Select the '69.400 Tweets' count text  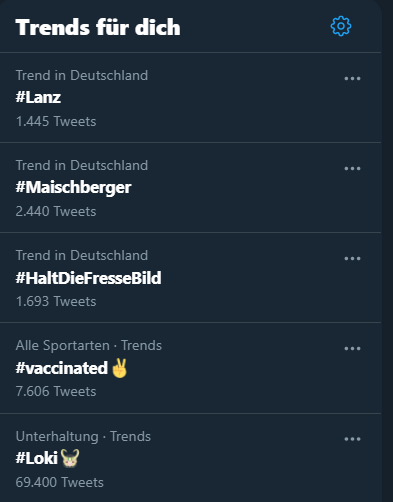[60, 482]
